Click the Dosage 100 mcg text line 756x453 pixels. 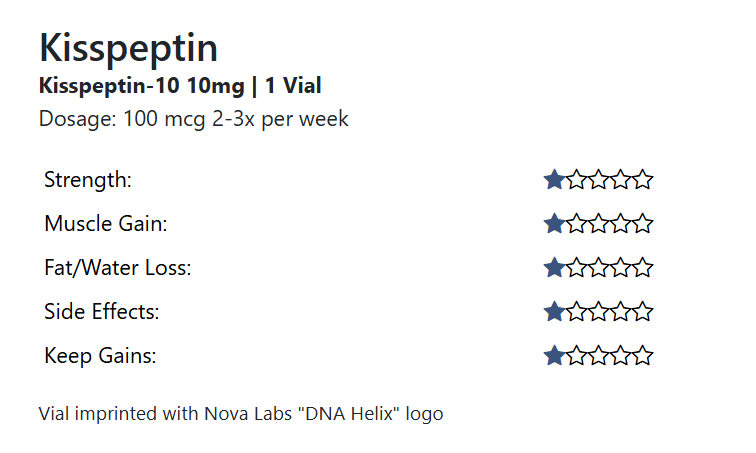tap(193, 119)
